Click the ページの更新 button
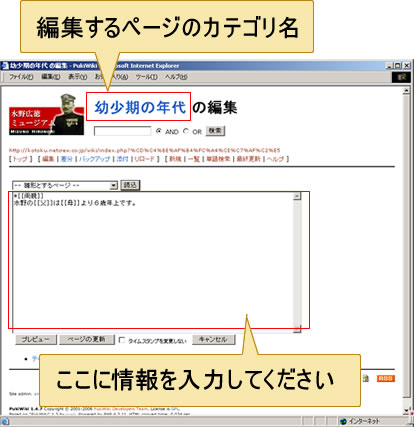 click(x=87, y=340)
